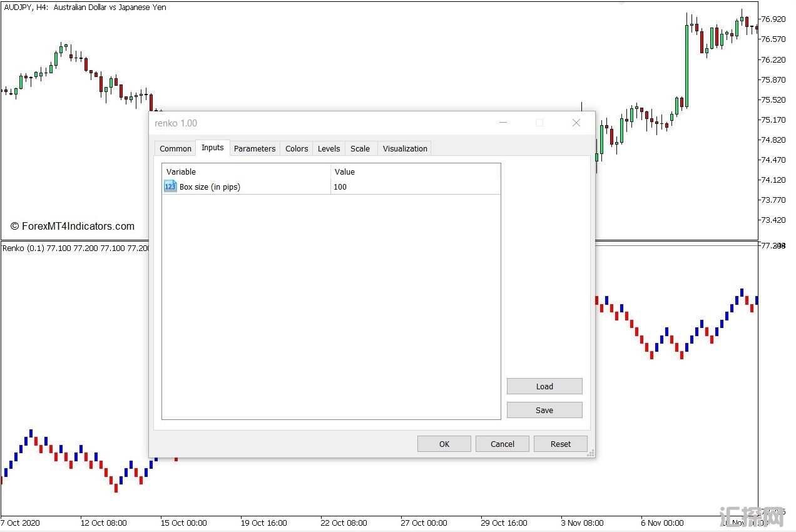The height and width of the screenshot is (532, 796).
Task: Click the 12 Oct 08:00 time label
Action: click(x=103, y=523)
